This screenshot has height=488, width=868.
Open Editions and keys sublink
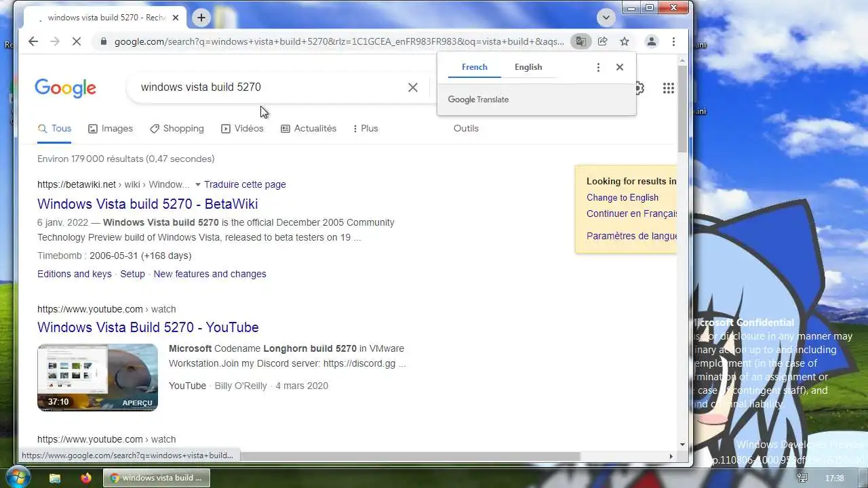click(x=75, y=274)
